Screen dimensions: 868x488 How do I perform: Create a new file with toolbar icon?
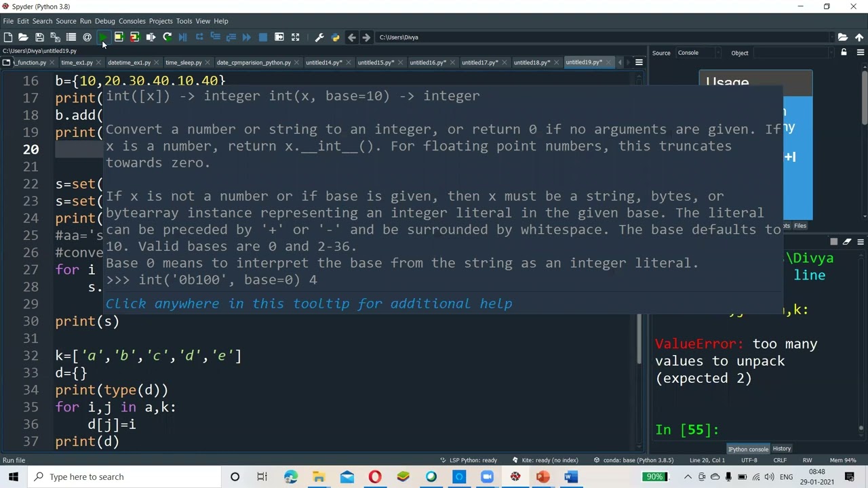point(7,37)
